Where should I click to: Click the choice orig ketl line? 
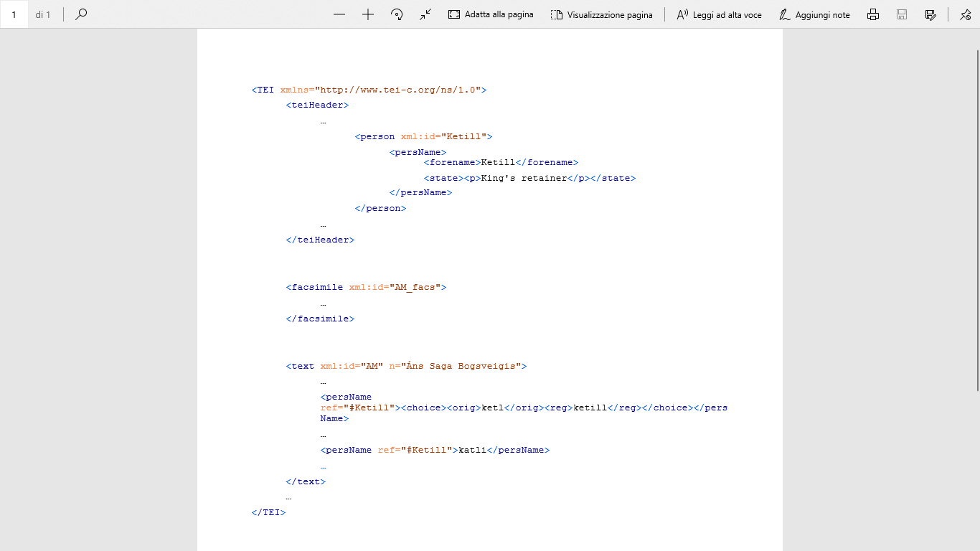point(524,408)
